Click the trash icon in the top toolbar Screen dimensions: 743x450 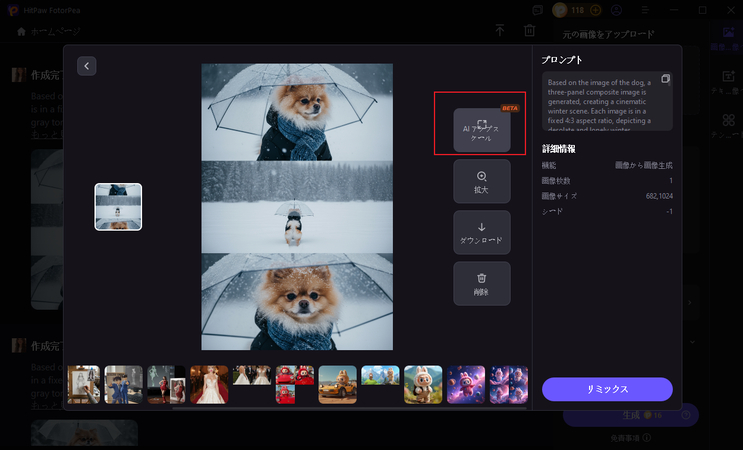click(x=530, y=31)
